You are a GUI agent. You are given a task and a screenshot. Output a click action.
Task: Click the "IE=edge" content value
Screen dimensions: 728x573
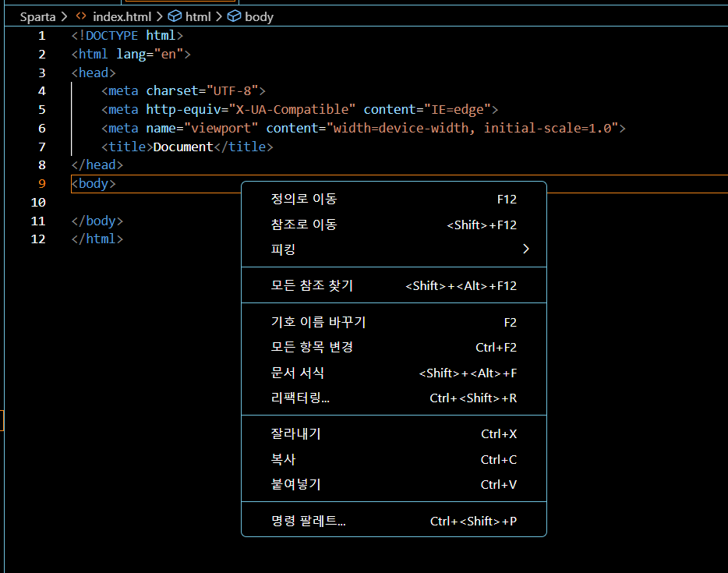(458, 110)
